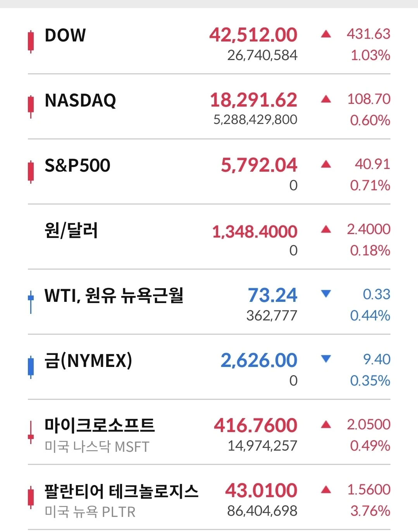Tap the 마이크로소프트 candlestick icon

coord(31,432)
